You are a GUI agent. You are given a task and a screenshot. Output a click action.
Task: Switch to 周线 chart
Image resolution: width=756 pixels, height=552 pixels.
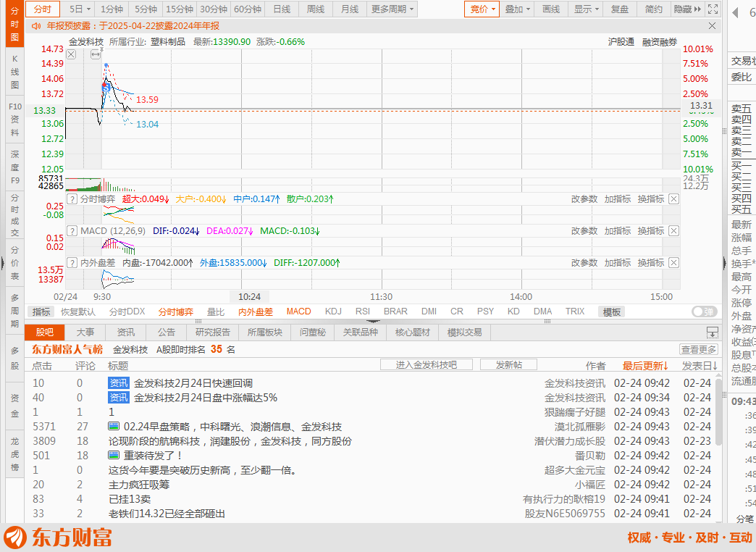(315, 9)
